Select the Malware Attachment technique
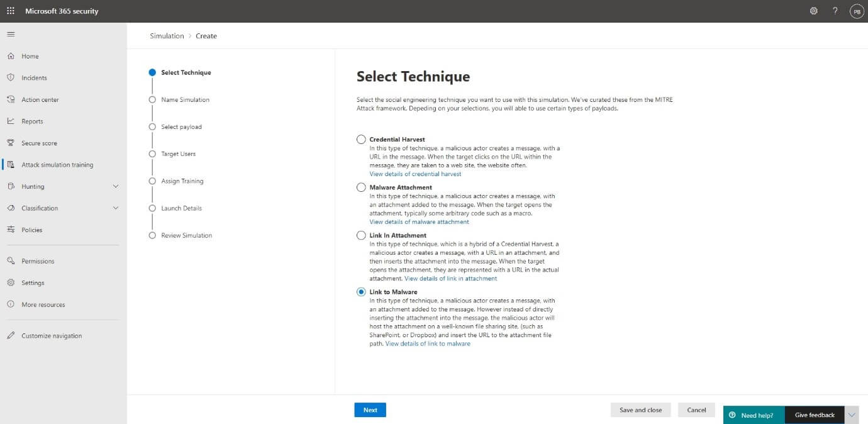 (x=361, y=187)
